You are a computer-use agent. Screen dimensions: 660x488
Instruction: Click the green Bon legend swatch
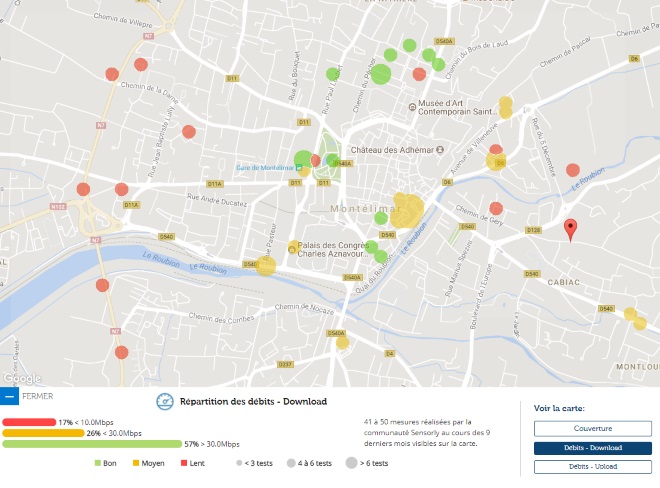(x=98, y=463)
